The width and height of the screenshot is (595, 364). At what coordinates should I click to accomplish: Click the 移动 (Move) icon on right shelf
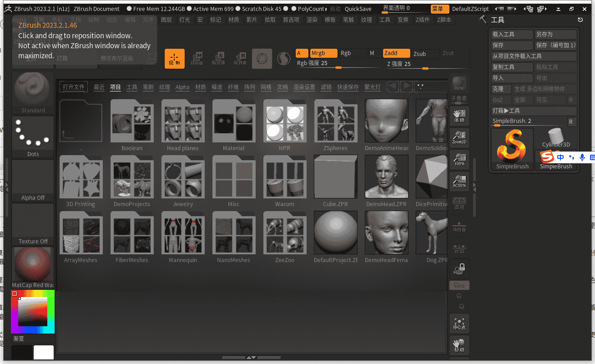tap(459, 345)
